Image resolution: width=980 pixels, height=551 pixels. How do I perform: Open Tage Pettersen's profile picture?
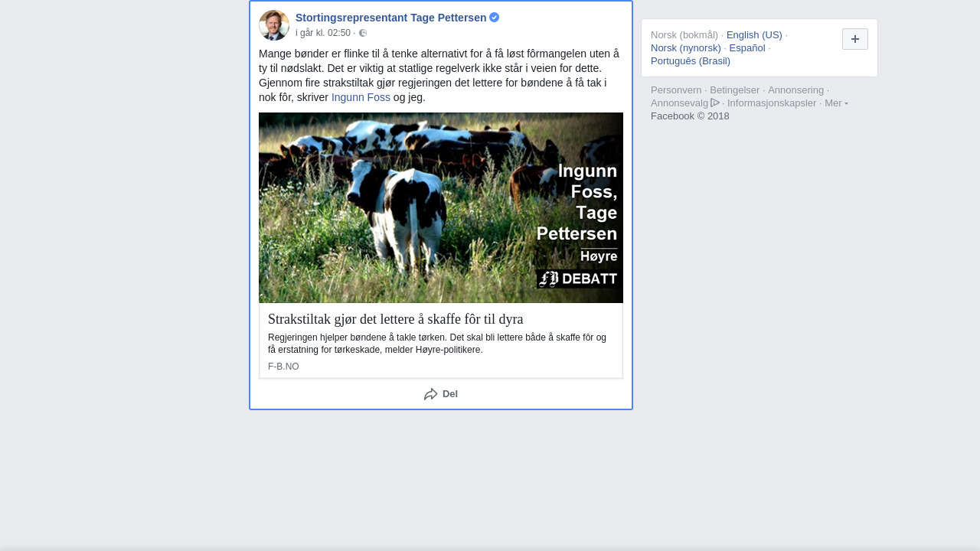[274, 25]
